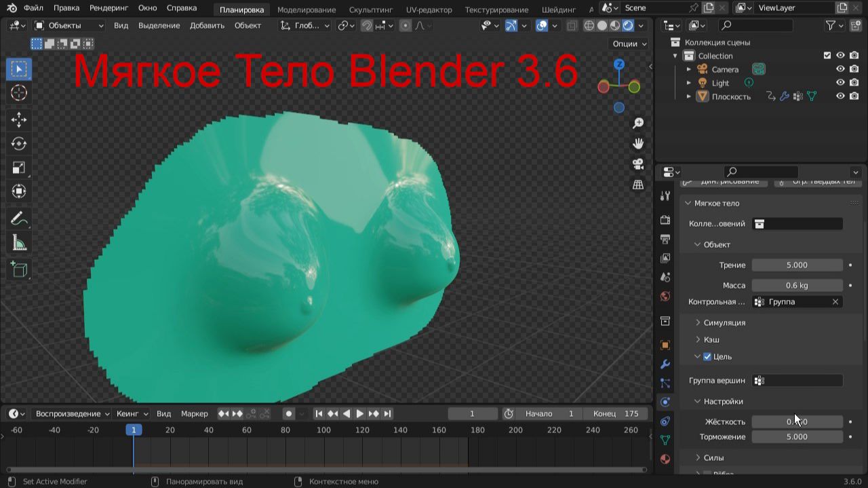Select the Measure tool
This screenshot has width=868, height=488.
click(19, 243)
